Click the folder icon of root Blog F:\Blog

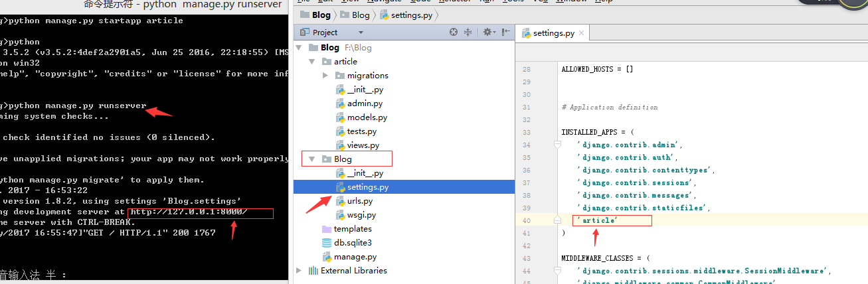click(313, 48)
